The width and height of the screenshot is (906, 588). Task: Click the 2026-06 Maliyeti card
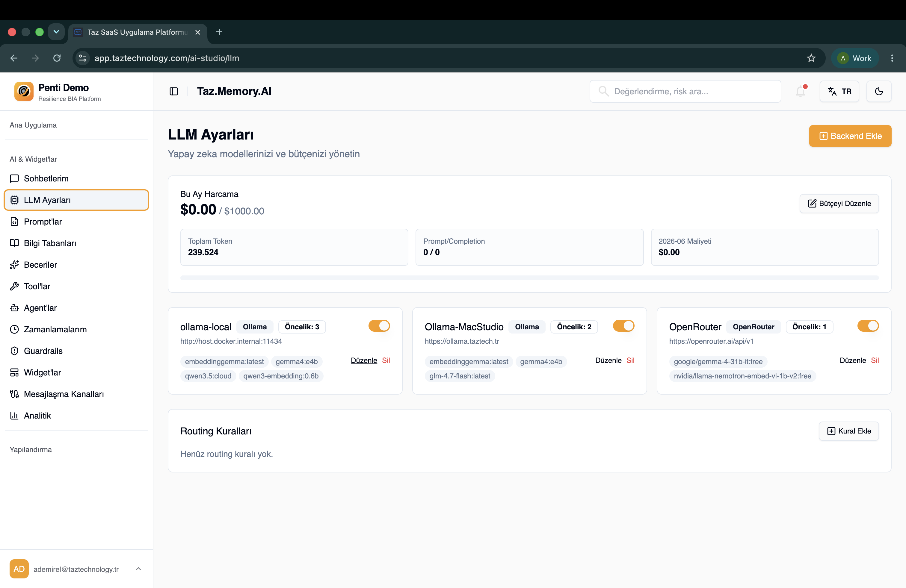coord(765,247)
